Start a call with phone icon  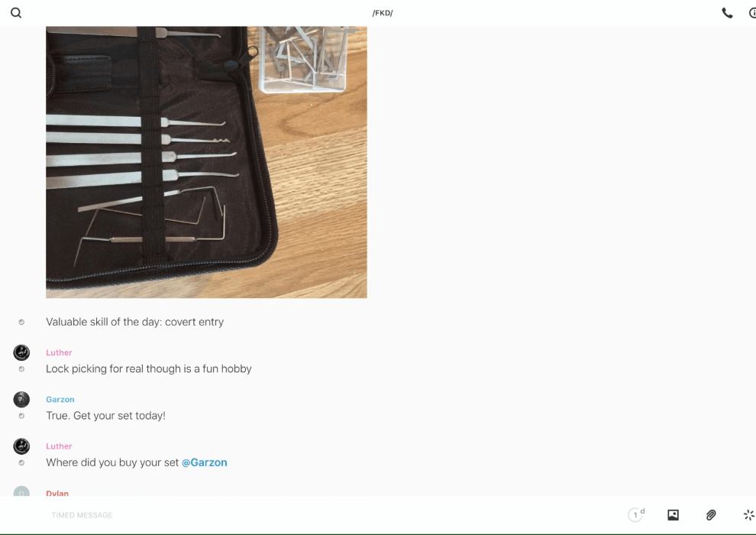point(727,13)
